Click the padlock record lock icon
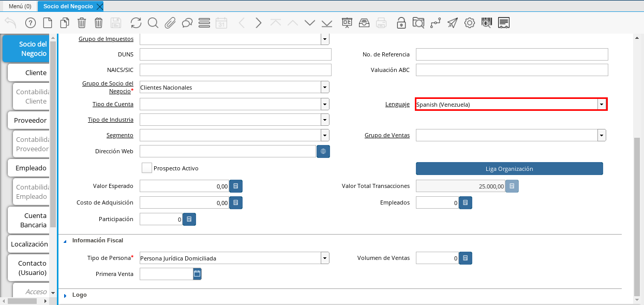Viewport: 644px width, 305px height. (x=401, y=23)
